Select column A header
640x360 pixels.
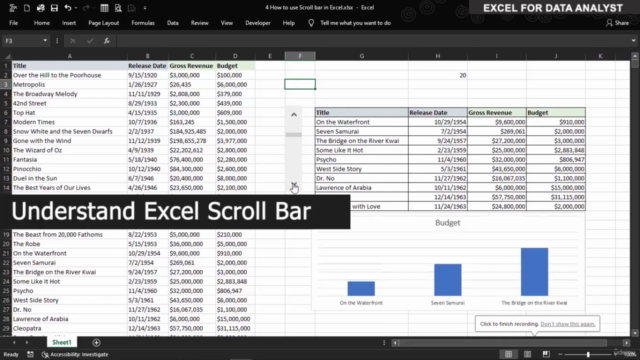[x=69, y=56]
